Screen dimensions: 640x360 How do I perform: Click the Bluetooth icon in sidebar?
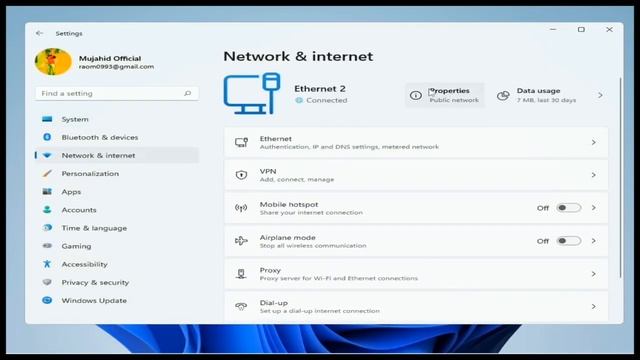click(x=47, y=137)
